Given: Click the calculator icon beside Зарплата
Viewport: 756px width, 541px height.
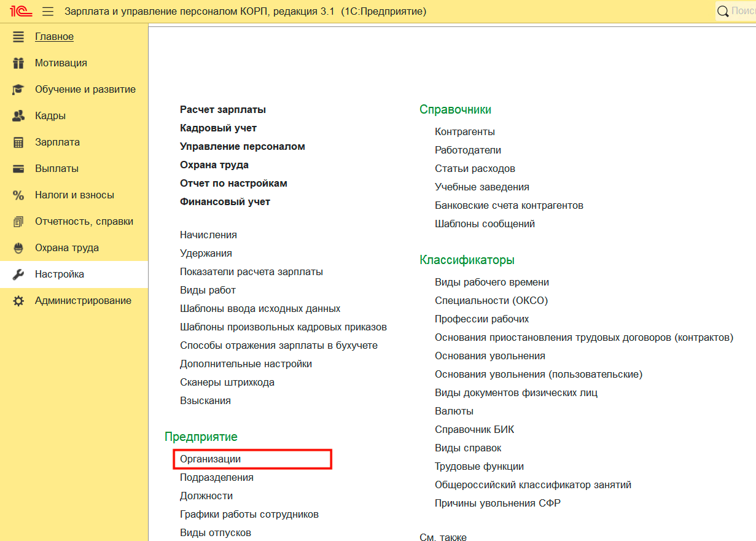Looking at the screenshot, I should tap(18, 142).
